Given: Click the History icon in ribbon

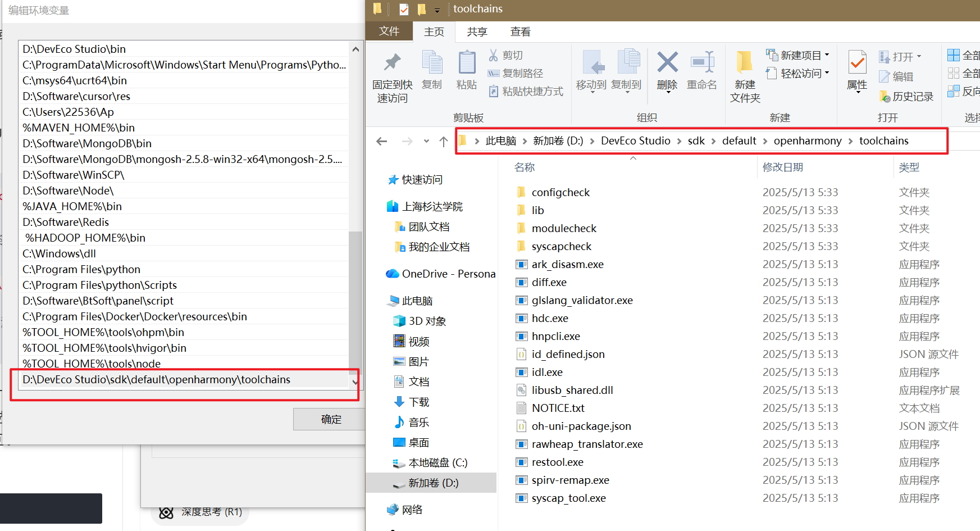Looking at the screenshot, I should coord(885,97).
